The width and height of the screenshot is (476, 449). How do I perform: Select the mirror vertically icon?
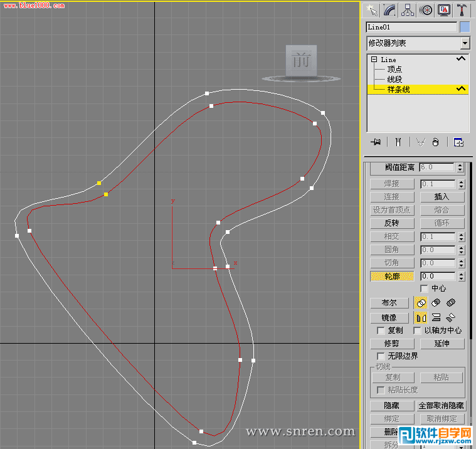coord(436,318)
